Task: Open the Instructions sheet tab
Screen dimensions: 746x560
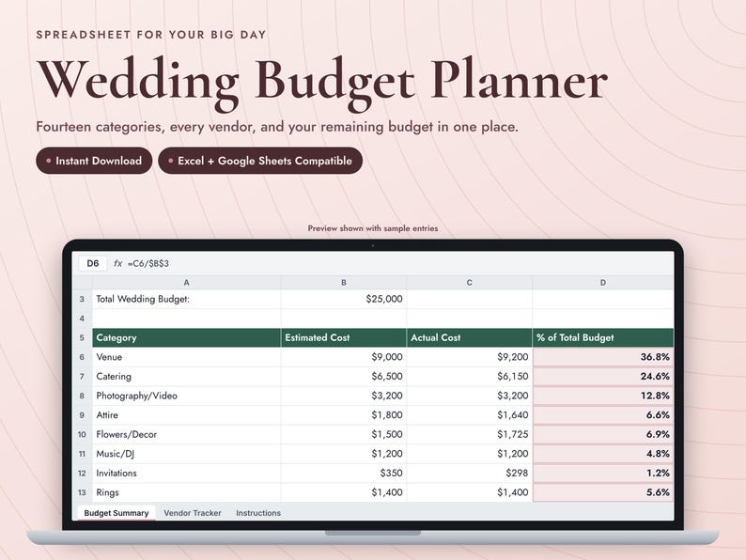Action: point(258,513)
